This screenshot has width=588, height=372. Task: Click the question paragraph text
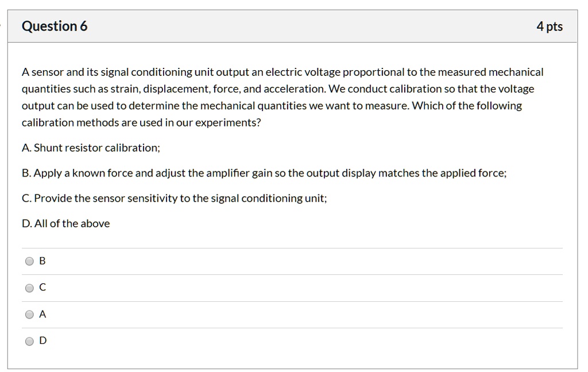[282, 97]
